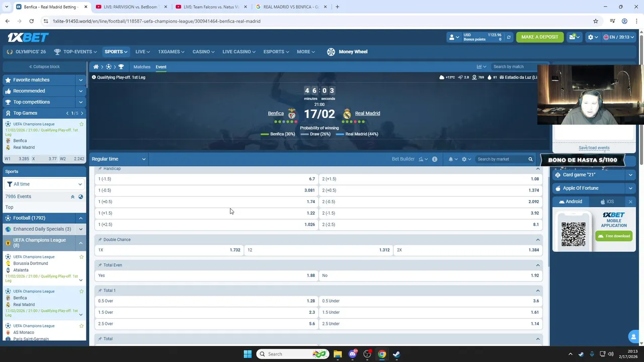Open the CASINO menu
Screen dimensions: 644x362
coord(203,52)
